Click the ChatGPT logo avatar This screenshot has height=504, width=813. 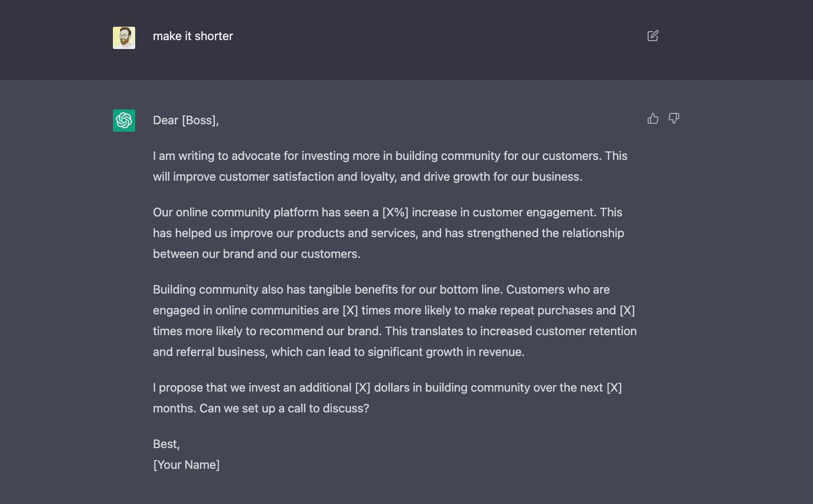(124, 120)
